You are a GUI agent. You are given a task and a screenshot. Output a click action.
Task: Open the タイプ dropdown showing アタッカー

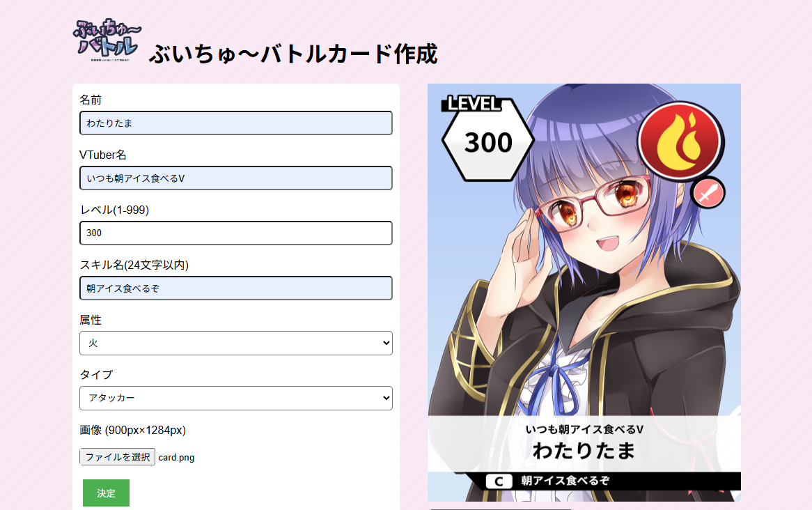235,398
